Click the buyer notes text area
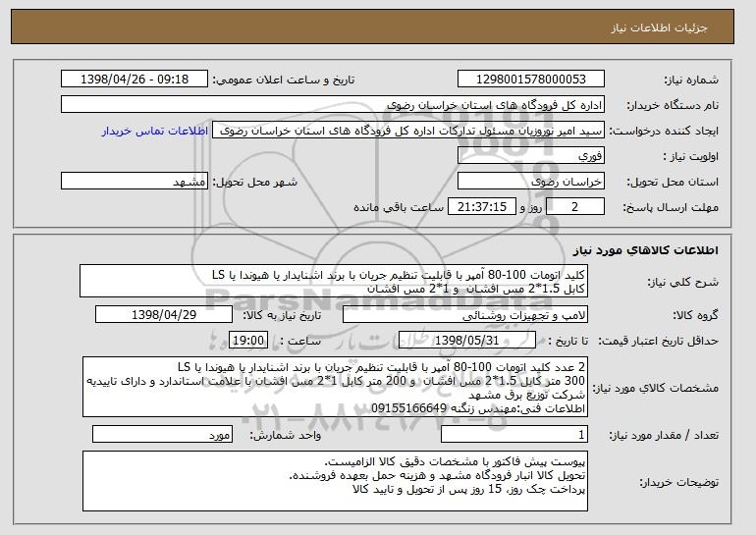 [x=335, y=481]
